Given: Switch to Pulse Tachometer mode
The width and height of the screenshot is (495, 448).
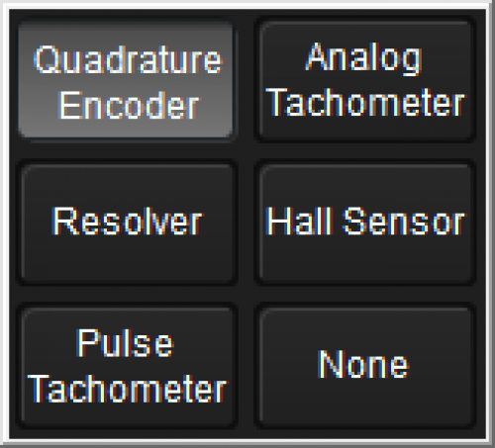Looking at the screenshot, I should click(128, 367).
